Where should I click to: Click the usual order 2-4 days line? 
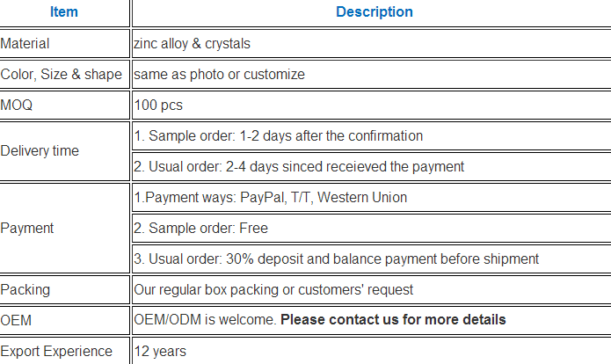(x=299, y=166)
